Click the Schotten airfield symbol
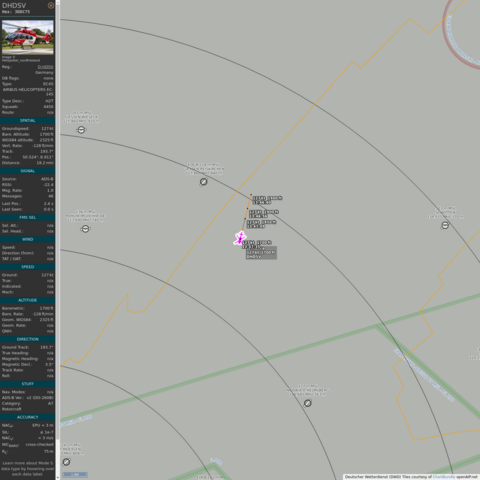480x480 pixels. 445,226
